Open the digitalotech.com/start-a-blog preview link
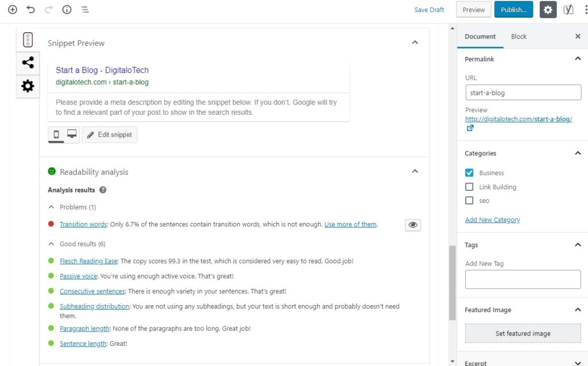588x366 pixels. tap(519, 119)
